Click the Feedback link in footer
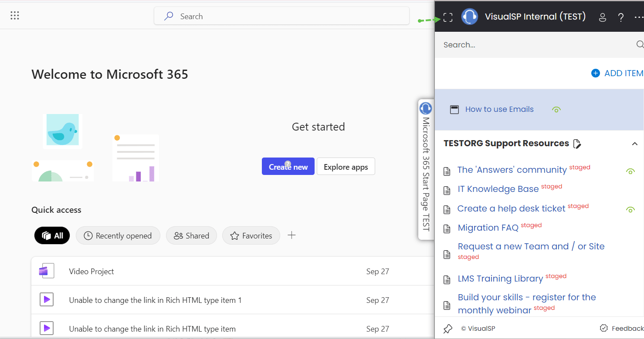The height and width of the screenshot is (339, 644). pyautogui.click(x=628, y=329)
